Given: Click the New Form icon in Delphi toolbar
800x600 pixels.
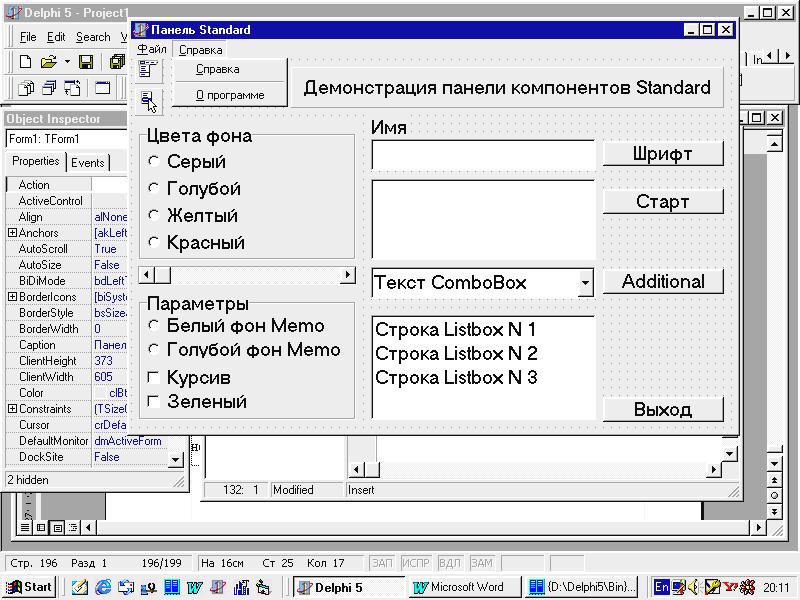Looking at the screenshot, I should point(102,88).
